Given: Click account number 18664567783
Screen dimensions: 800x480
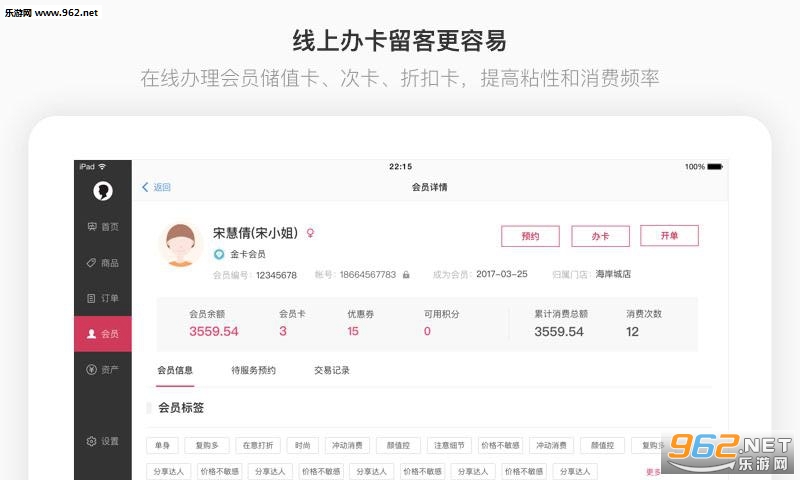Looking at the screenshot, I should click(x=368, y=274).
